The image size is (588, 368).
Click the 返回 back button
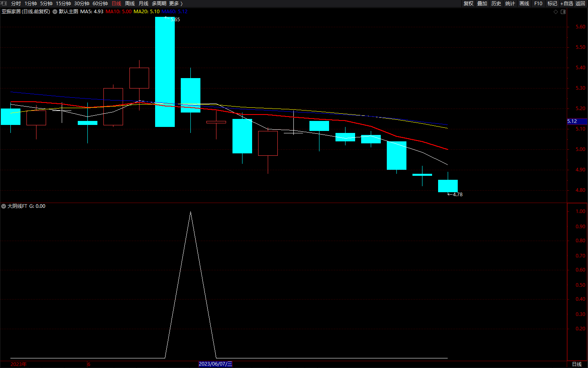(x=580, y=4)
